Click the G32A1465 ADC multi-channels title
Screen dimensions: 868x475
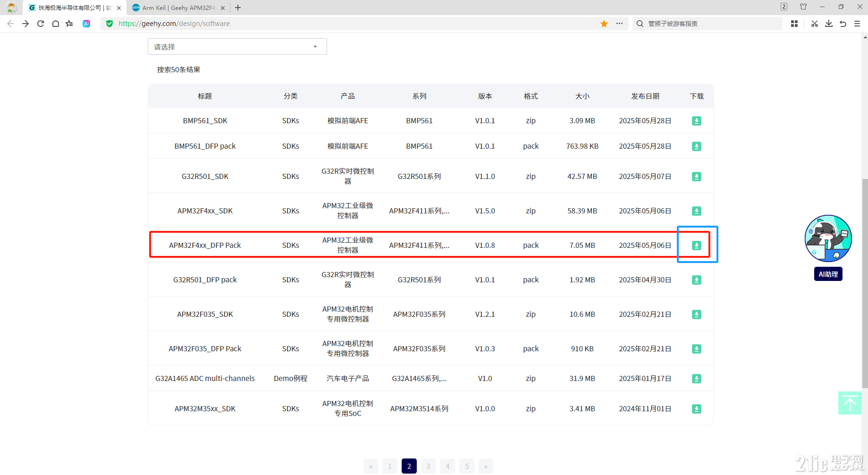[205, 378]
